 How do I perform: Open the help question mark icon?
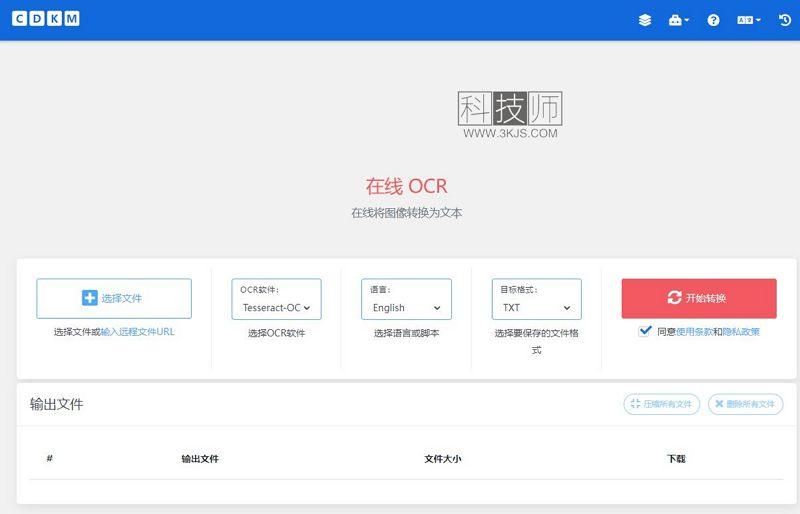[713, 20]
